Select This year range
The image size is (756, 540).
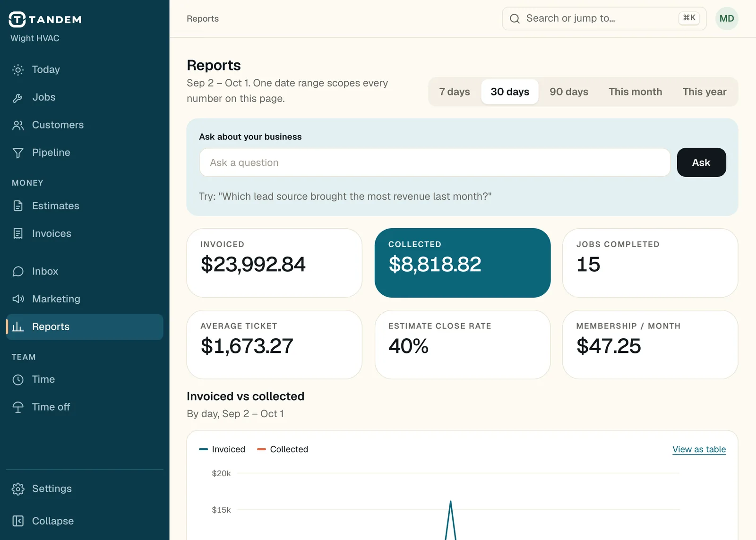(704, 92)
